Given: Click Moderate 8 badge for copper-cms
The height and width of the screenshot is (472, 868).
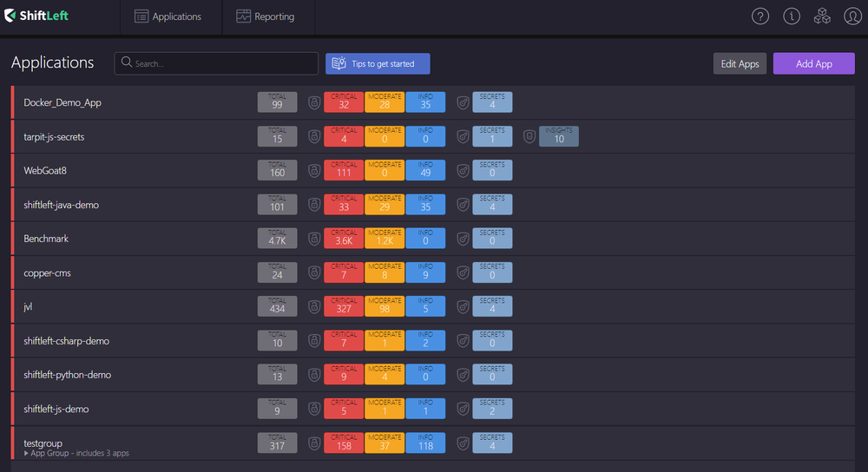Looking at the screenshot, I should [385, 272].
